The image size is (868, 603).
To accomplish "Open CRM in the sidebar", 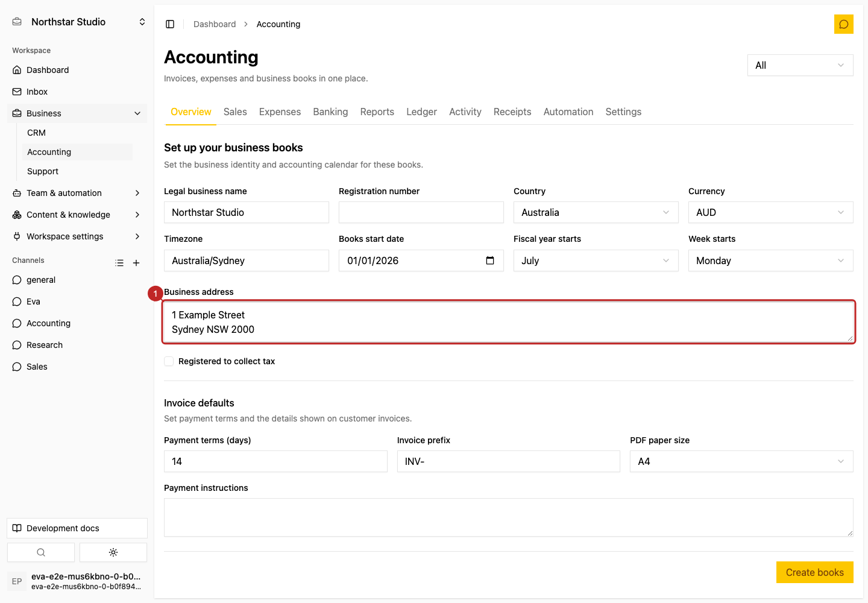I will (77, 133).
